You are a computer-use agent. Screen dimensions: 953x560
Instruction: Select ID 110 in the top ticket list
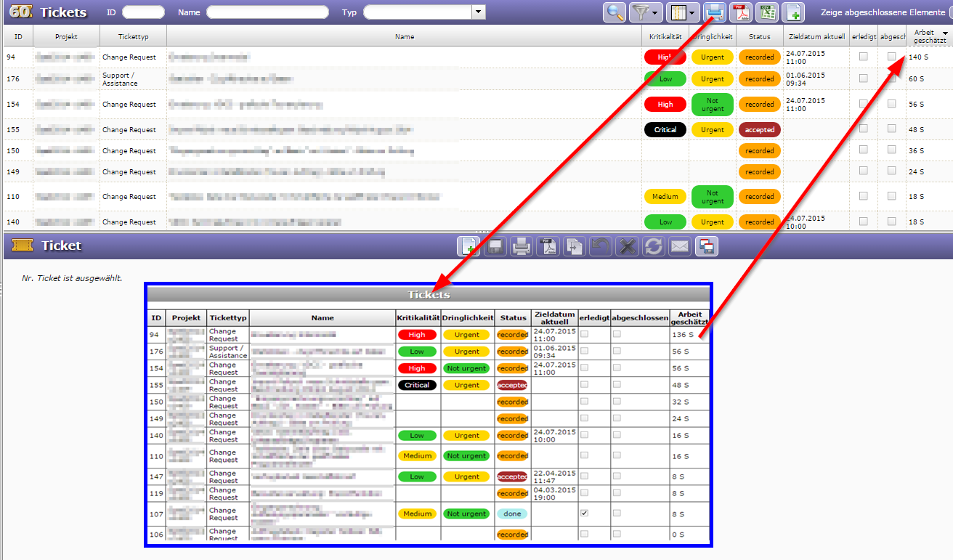(13, 196)
